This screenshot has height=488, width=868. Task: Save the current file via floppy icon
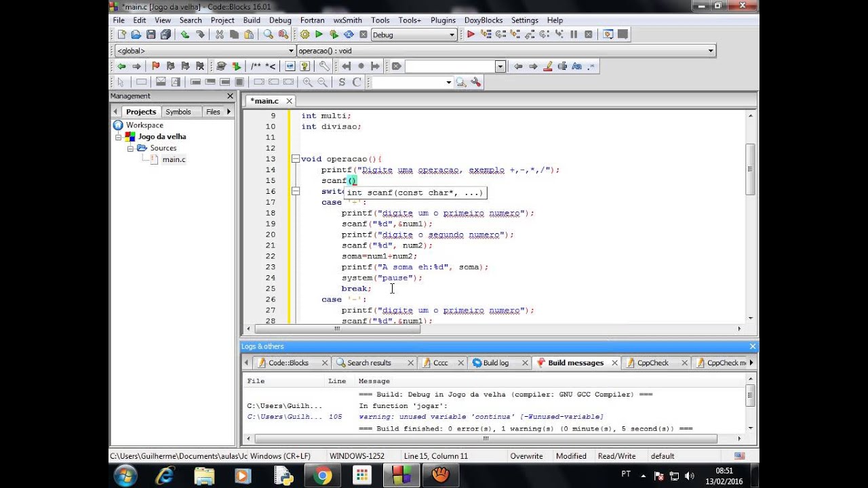pyautogui.click(x=151, y=35)
